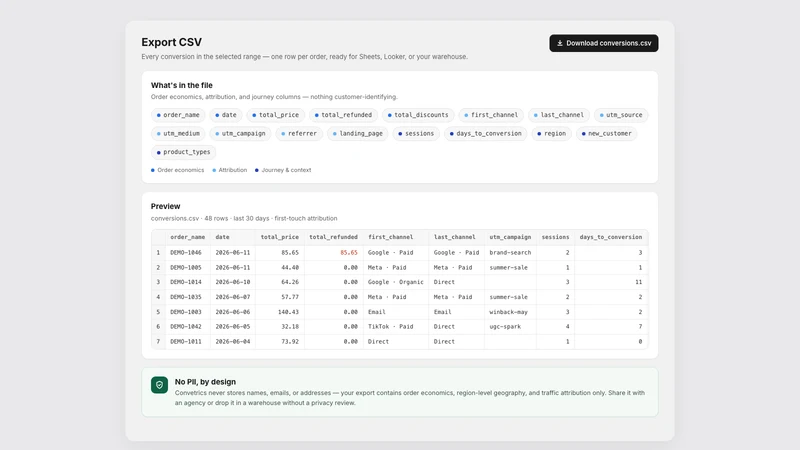800x450 pixels.
Task: Click the landing_page column chip
Action: pos(358,134)
